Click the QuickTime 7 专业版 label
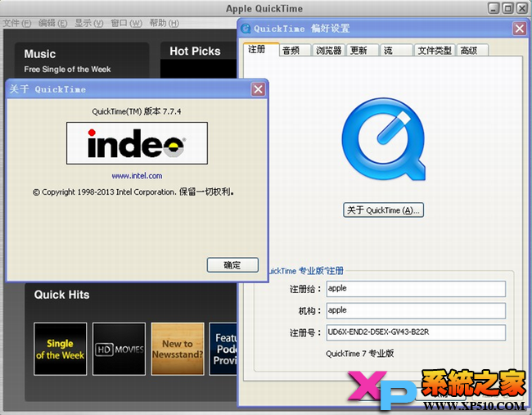 (x=359, y=354)
